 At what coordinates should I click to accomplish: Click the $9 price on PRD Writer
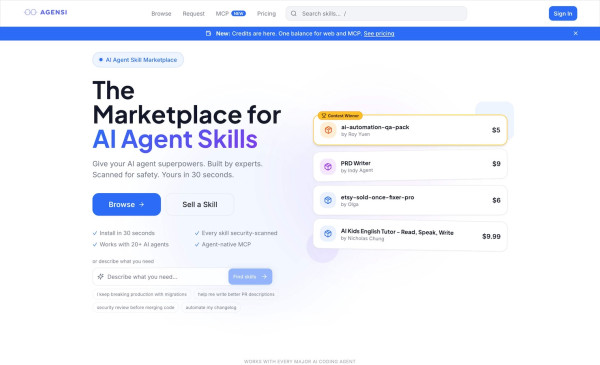(x=496, y=164)
